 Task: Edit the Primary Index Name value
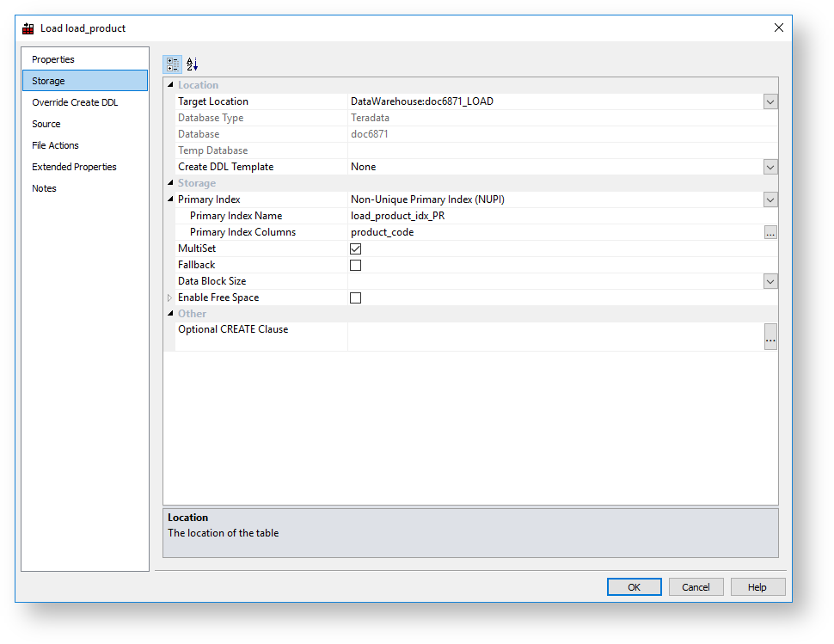pos(562,216)
